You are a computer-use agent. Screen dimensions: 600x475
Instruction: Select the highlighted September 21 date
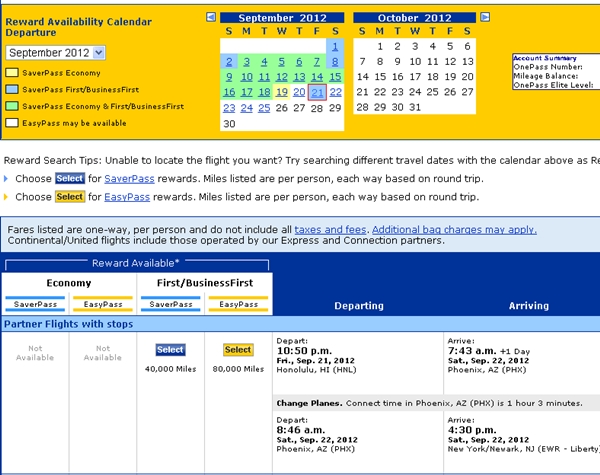coord(317,92)
